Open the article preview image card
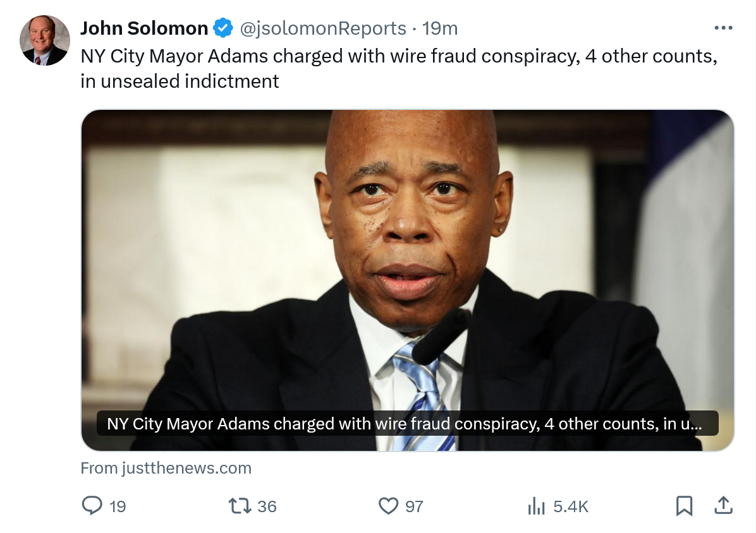756x533 pixels. [408, 253]
